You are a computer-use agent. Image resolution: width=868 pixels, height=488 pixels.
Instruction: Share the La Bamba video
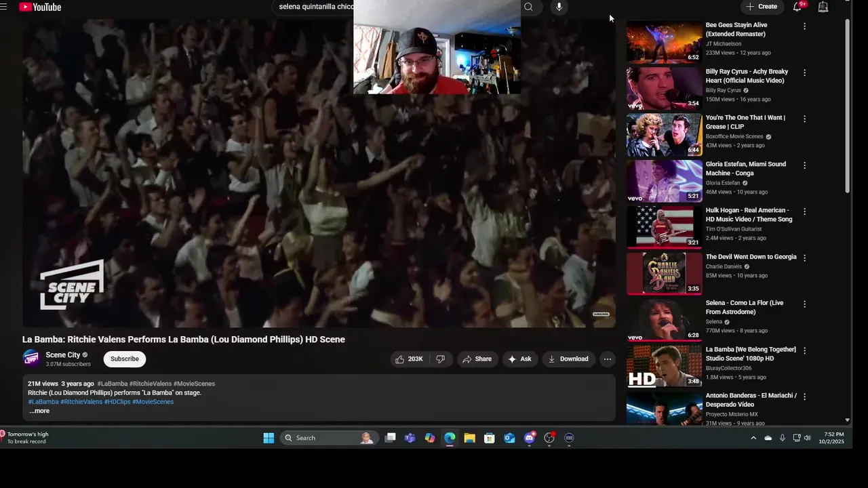pos(477,359)
